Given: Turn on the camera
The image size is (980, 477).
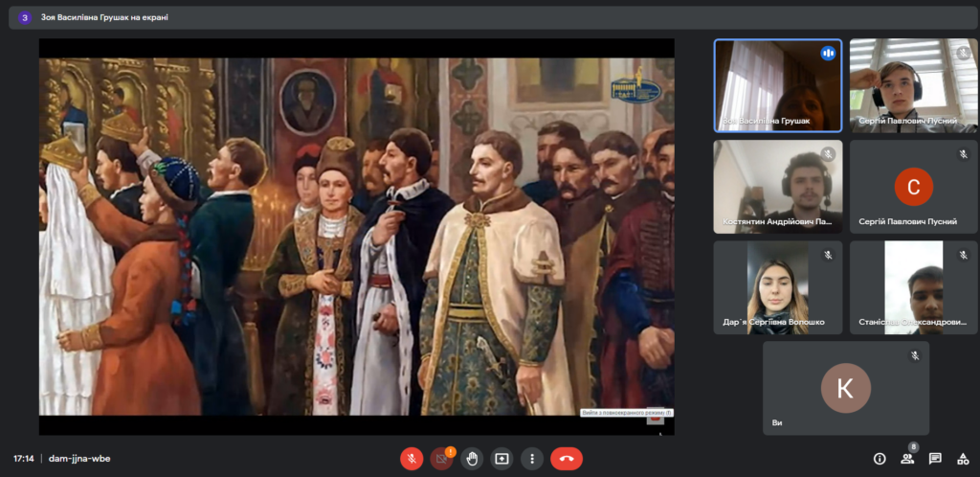Looking at the screenshot, I should [441, 459].
